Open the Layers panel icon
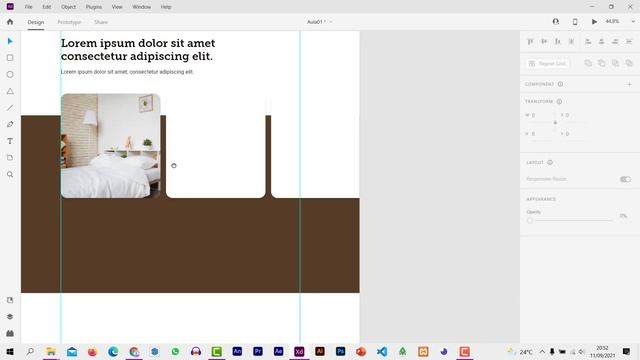The image size is (640, 360). pyautogui.click(x=10, y=317)
